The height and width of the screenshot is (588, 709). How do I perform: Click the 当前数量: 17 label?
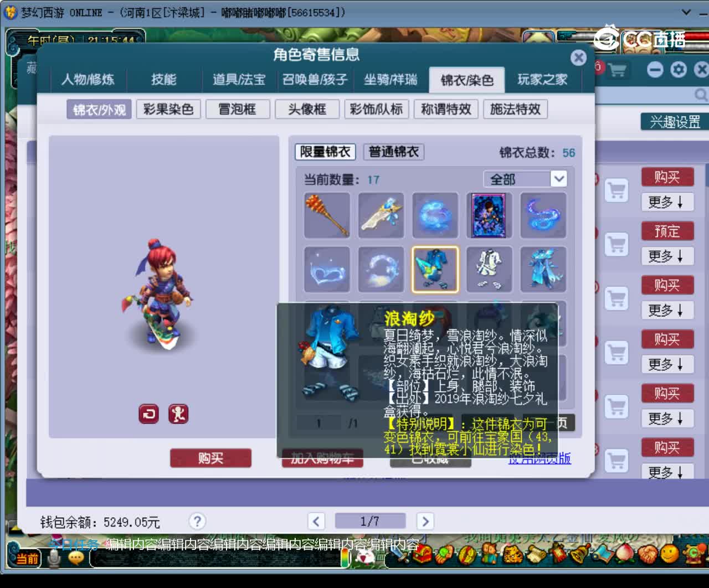[342, 180]
